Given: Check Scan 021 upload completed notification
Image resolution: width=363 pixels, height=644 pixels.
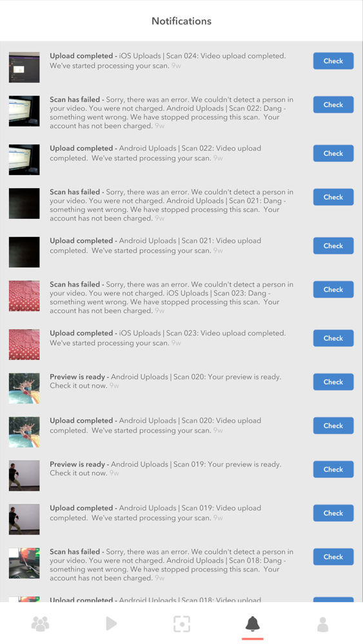Looking at the screenshot, I should 333,245.
